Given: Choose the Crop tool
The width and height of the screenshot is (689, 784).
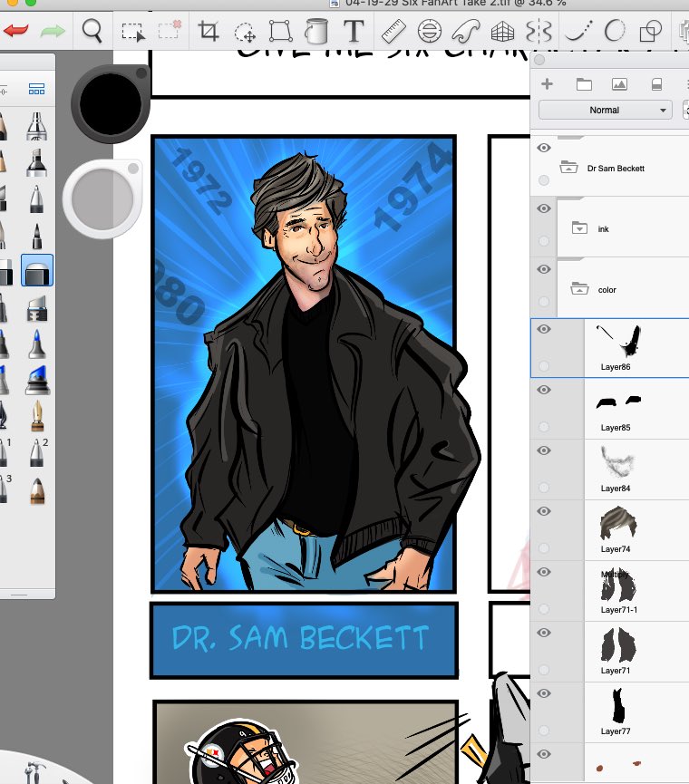Looking at the screenshot, I should coord(208,31).
